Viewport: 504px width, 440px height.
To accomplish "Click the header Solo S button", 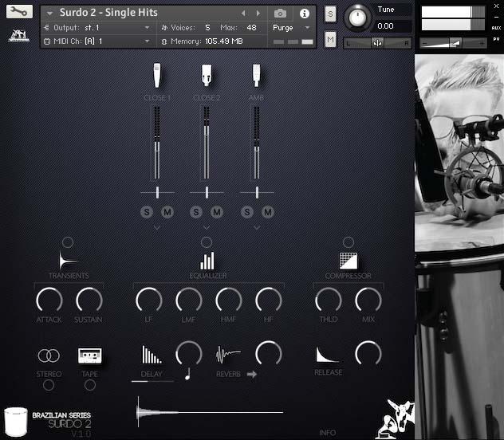I will [330, 15].
